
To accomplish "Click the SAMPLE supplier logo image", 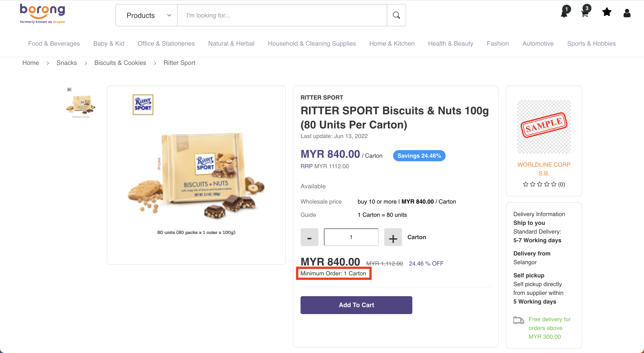I will click(544, 127).
